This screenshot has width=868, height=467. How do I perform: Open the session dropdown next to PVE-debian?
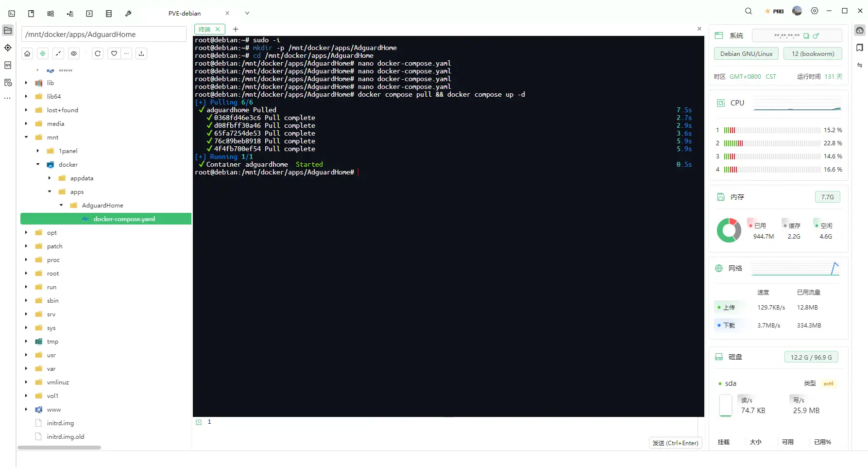(x=247, y=13)
